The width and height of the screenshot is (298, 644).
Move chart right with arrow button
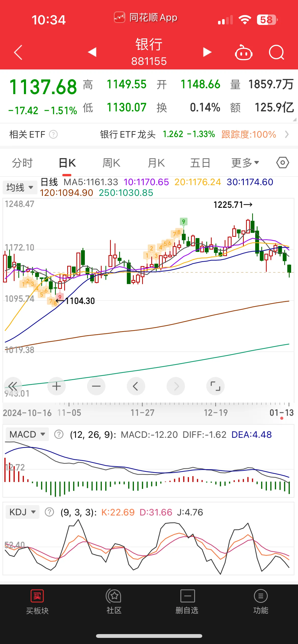[x=176, y=386]
